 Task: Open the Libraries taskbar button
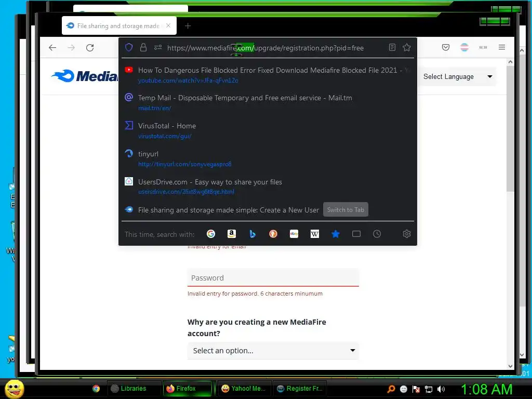[134, 389]
